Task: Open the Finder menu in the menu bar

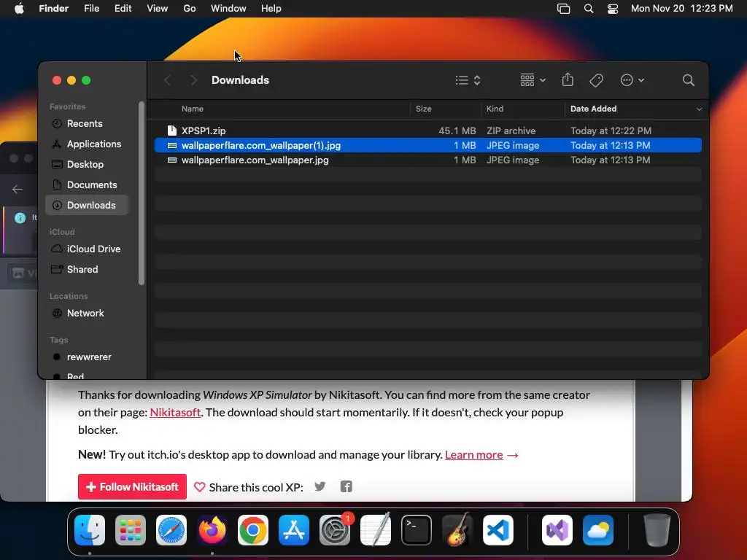Action: click(x=54, y=9)
